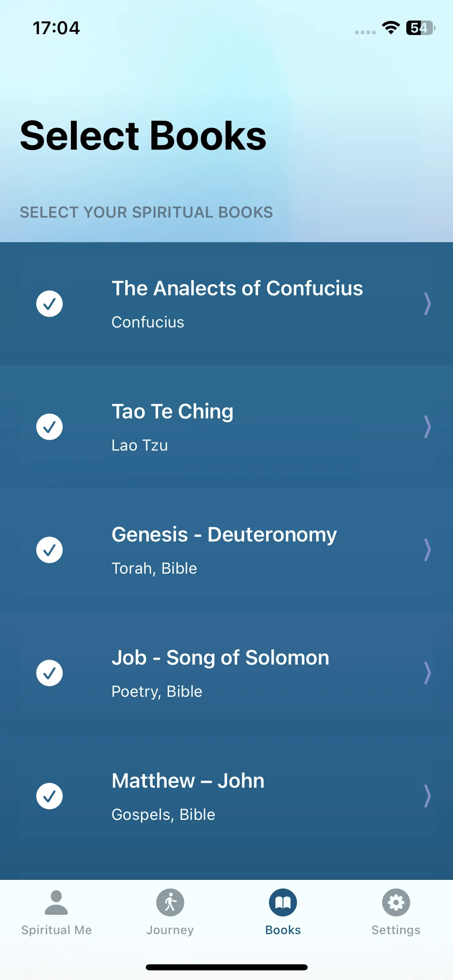
Task: Expand the Tao Te Ching chevron
Action: (x=428, y=427)
